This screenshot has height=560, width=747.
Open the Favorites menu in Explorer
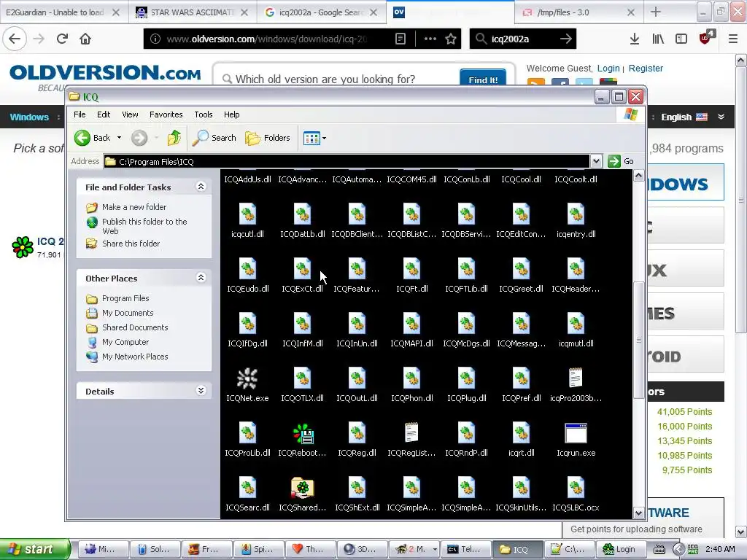[166, 114]
